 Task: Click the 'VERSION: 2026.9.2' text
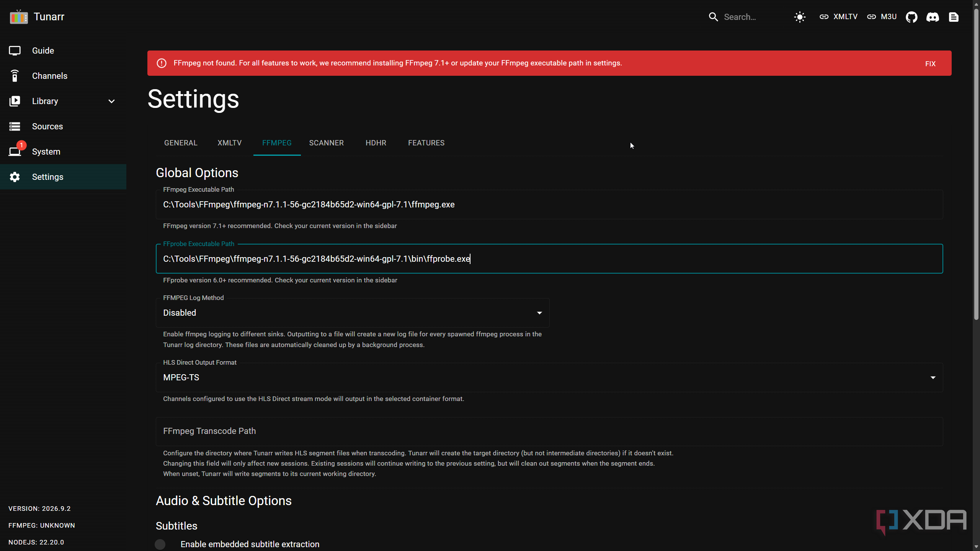tap(39, 509)
